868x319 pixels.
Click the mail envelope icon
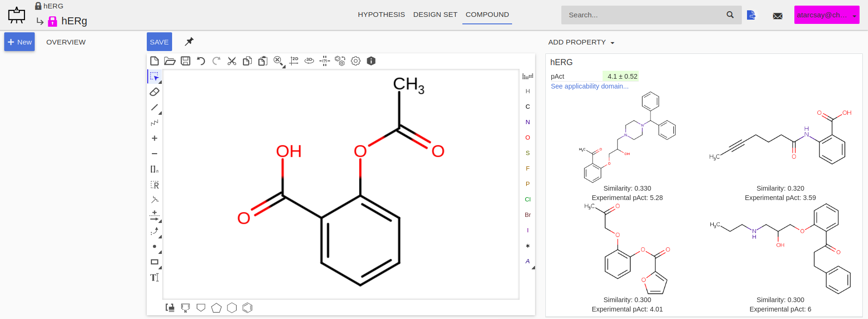pyautogui.click(x=777, y=15)
